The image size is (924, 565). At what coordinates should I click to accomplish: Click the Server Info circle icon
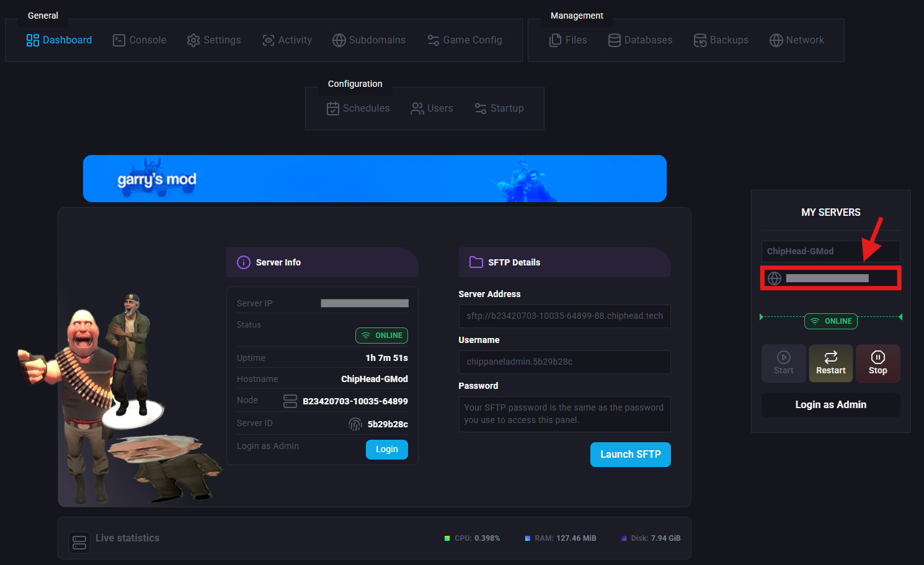point(244,262)
